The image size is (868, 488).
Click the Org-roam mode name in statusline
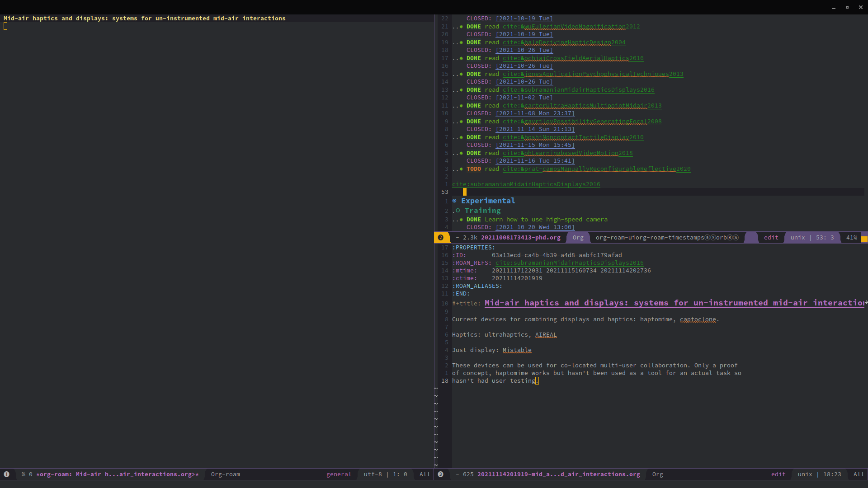pos(225,474)
